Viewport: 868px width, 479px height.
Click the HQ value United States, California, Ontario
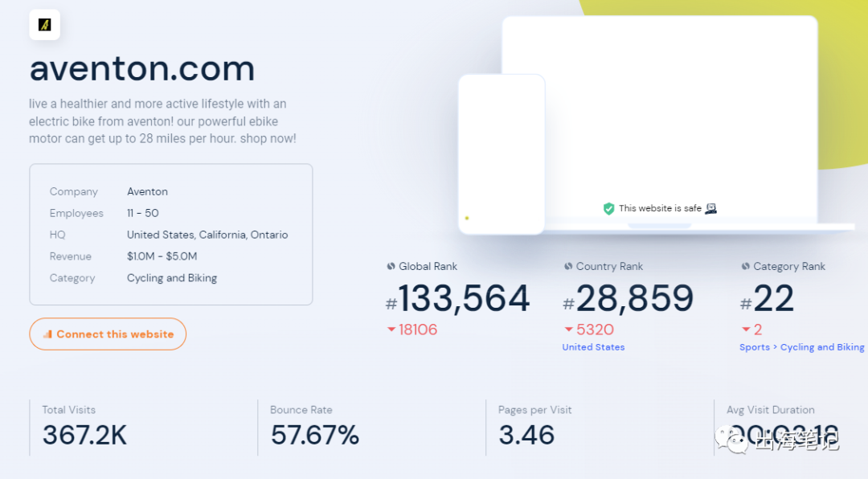(x=207, y=235)
